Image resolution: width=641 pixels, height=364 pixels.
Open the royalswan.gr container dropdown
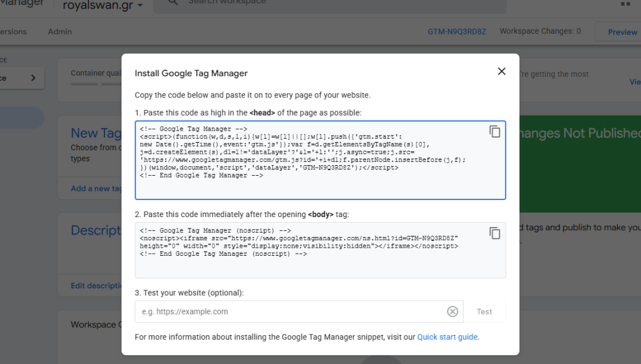(x=103, y=5)
